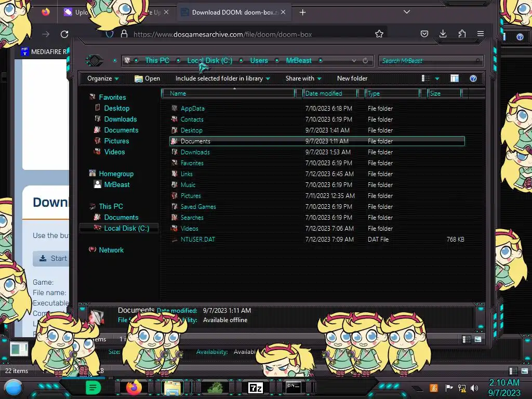Click Downloads under Favorites in sidebar
Viewport: 532px width, 399px height.
[120, 119]
